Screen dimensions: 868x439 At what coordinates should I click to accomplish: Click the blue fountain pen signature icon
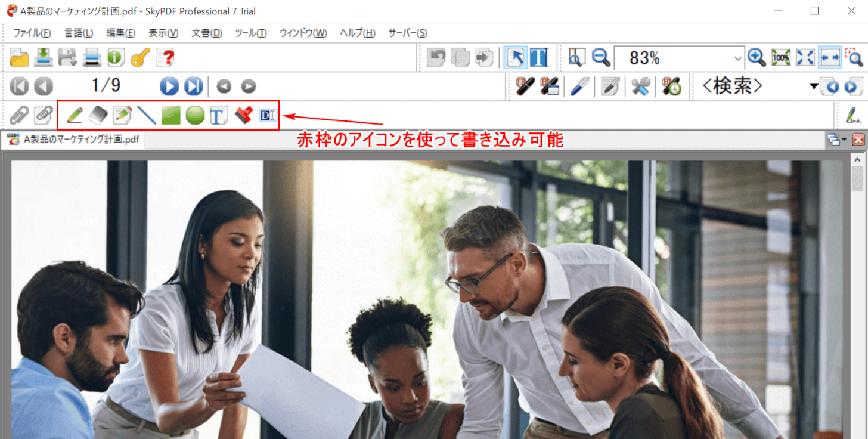click(x=579, y=86)
